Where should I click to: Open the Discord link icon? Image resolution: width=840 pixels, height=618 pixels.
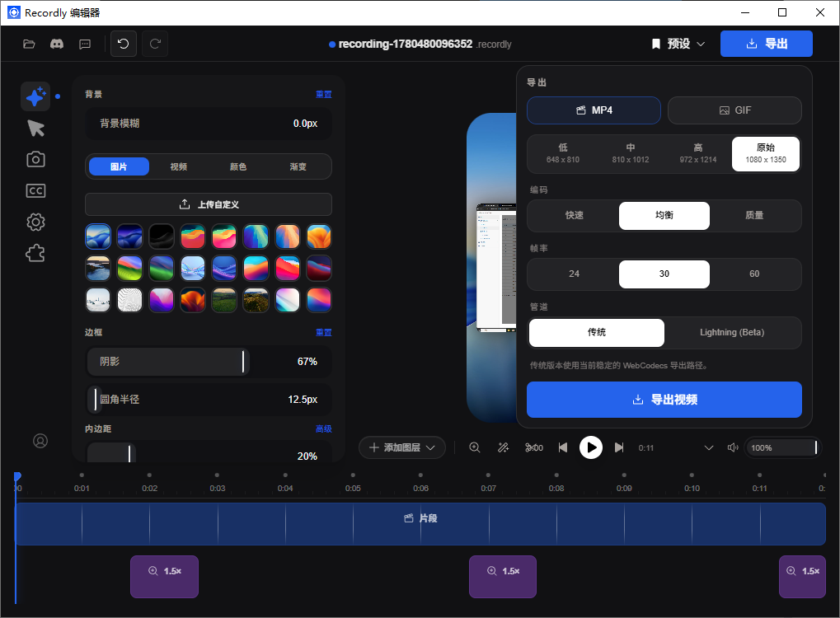coord(57,44)
